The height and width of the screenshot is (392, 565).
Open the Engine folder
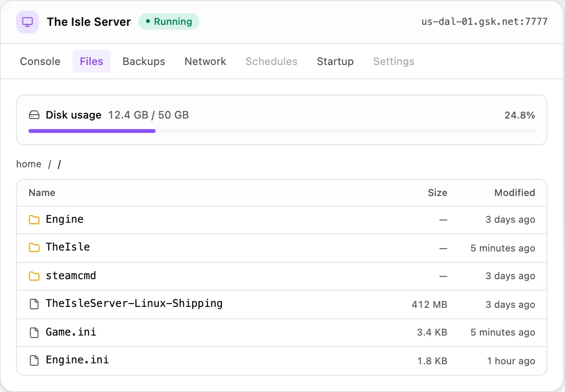click(x=65, y=219)
